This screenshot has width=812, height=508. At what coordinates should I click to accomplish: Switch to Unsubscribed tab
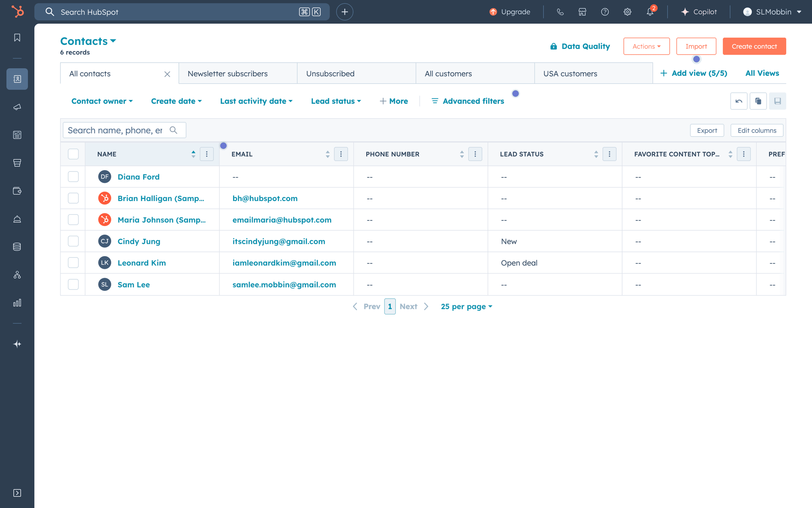pos(357,74)
